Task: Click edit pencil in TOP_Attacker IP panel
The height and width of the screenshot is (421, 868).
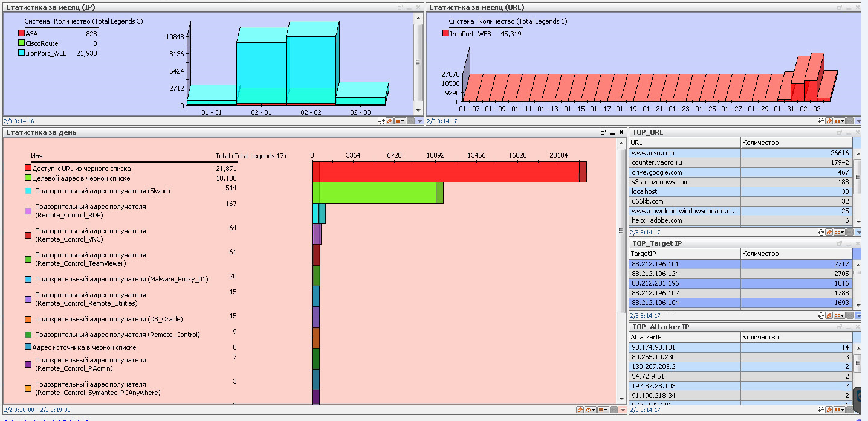Action: point(829,410)
